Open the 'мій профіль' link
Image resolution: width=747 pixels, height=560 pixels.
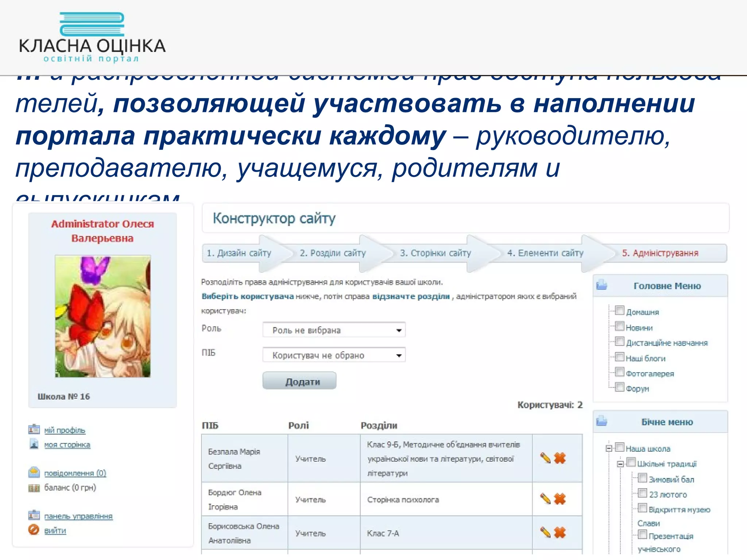point(65,430)
